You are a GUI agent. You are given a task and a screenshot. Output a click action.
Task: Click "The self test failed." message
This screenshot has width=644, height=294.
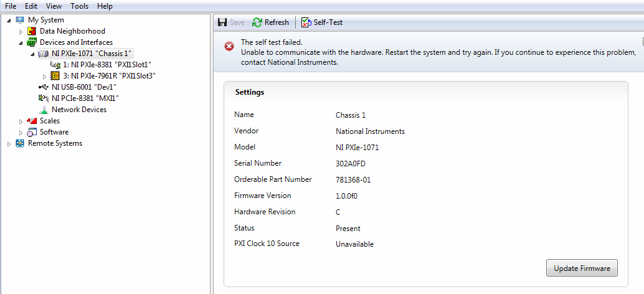tap(272, 42)
